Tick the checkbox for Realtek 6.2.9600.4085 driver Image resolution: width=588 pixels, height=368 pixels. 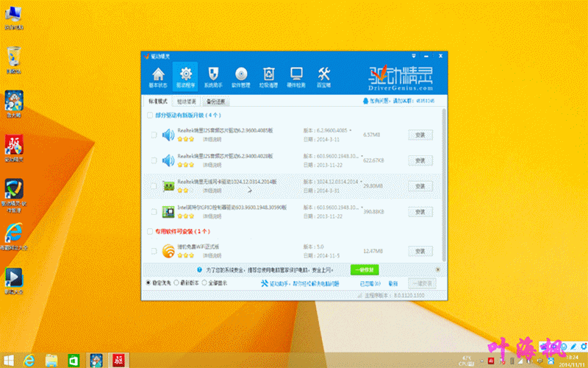154,135
